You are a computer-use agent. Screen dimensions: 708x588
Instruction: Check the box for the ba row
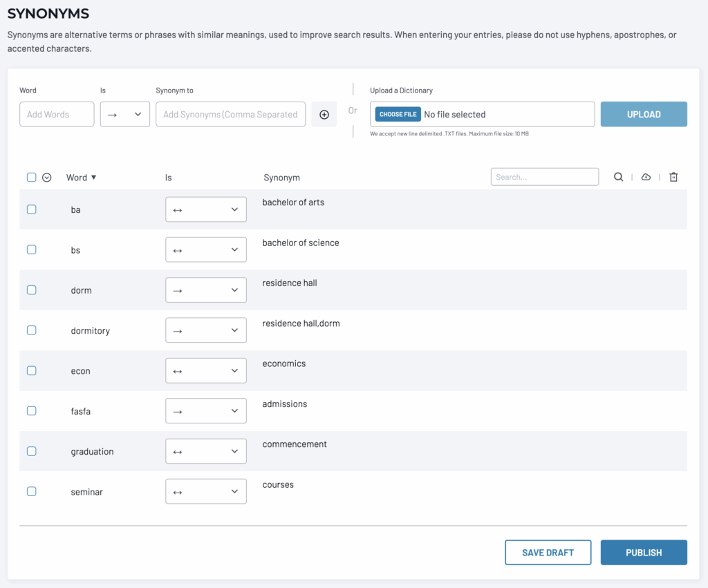31,209
